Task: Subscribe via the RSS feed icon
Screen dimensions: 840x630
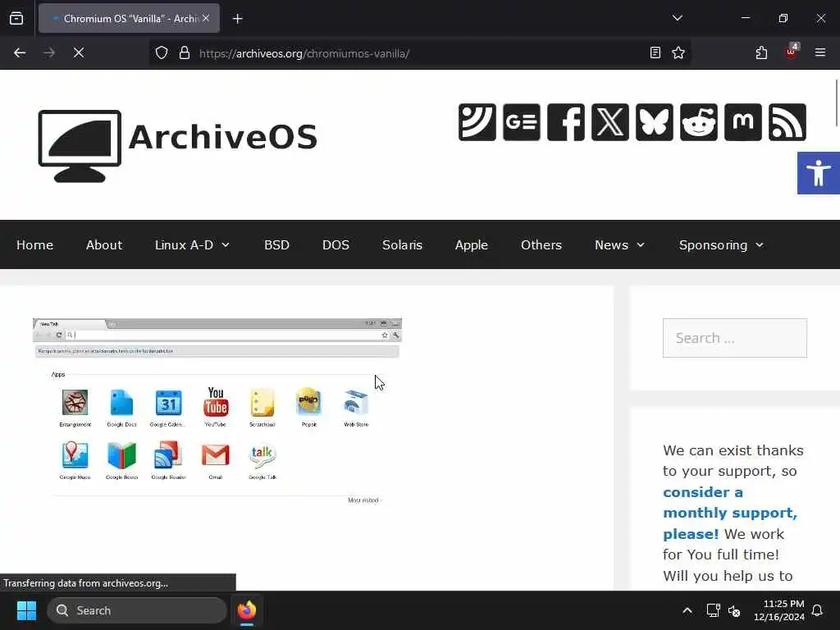Action: point(787,122)
